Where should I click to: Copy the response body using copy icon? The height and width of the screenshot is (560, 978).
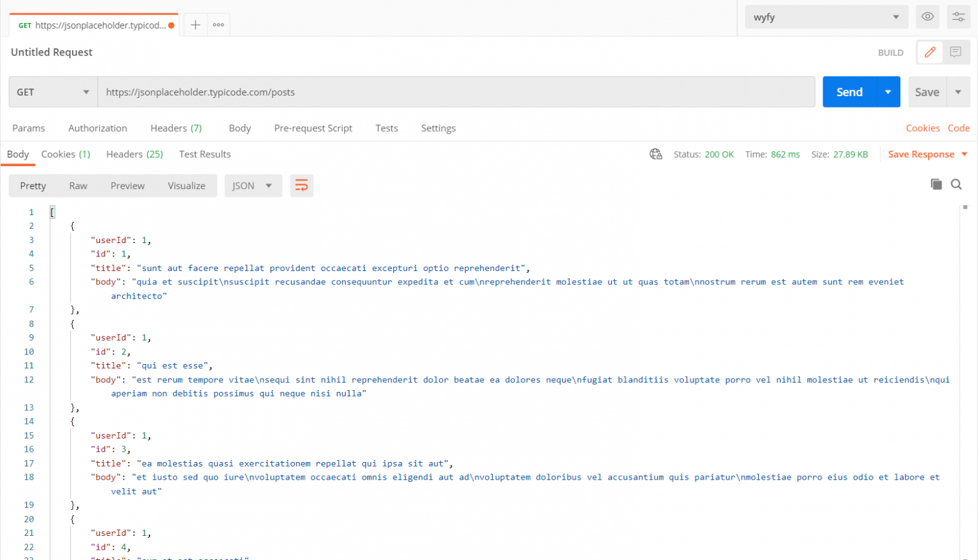(x=936, y=184)
